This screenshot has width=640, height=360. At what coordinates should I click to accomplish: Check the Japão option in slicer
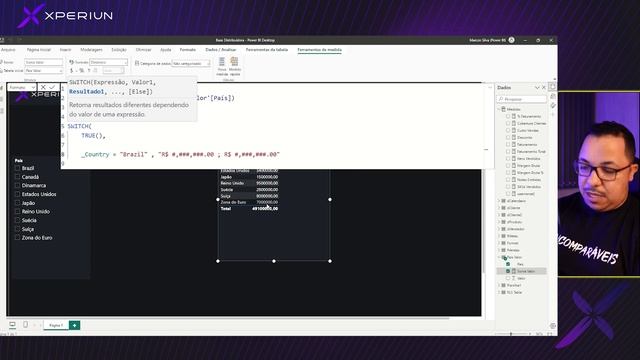[17, 203]
